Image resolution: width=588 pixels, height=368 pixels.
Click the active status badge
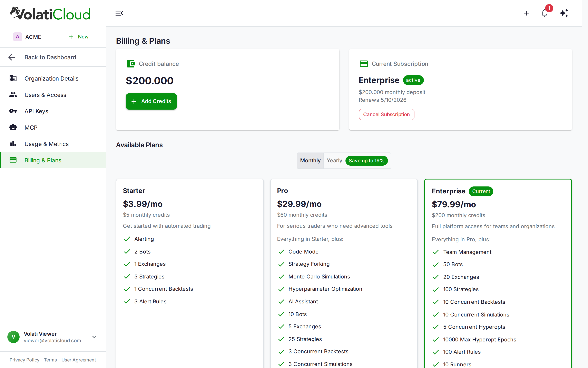(x=413, y=80)
